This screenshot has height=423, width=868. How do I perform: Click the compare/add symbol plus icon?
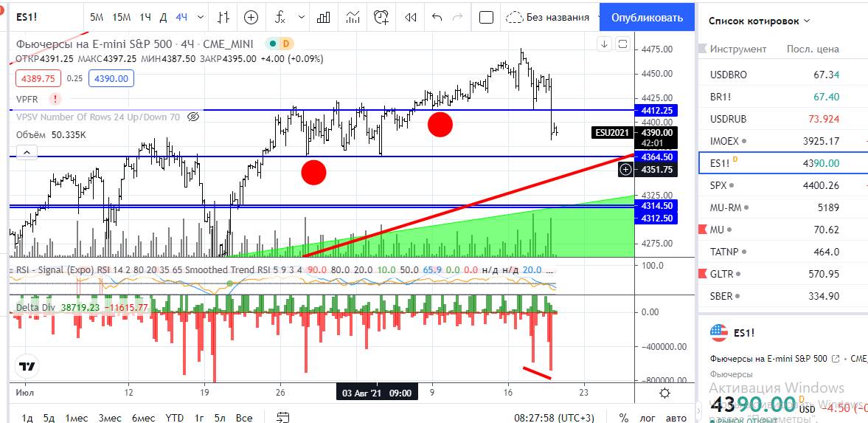pos(251,17)
